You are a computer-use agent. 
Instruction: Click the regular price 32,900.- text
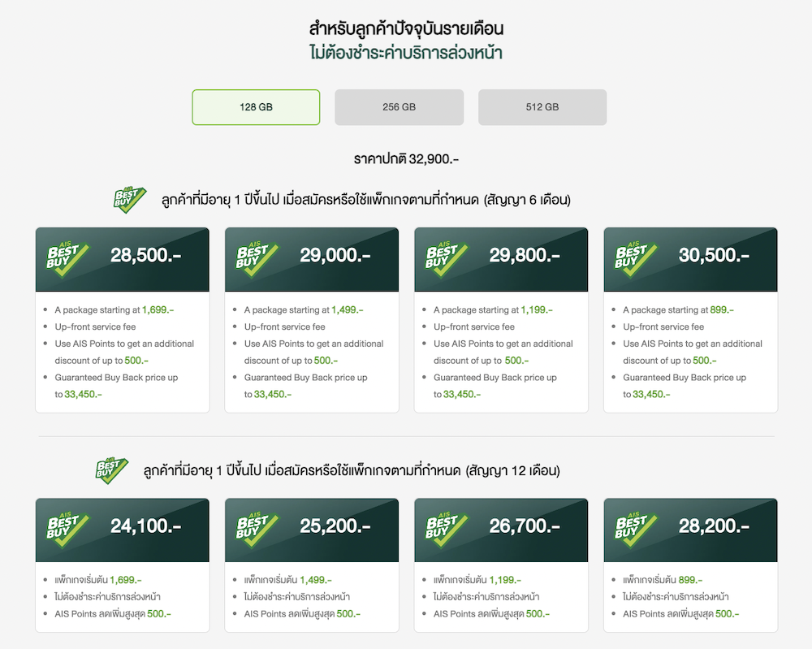coord(406,159)
